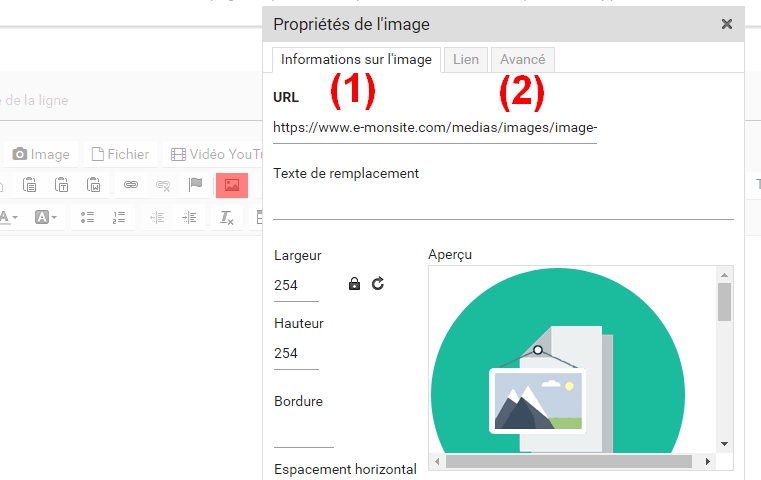The image size is (761, 480).
Task: Remove link with the unlink icon
Action: click(163, 185)
